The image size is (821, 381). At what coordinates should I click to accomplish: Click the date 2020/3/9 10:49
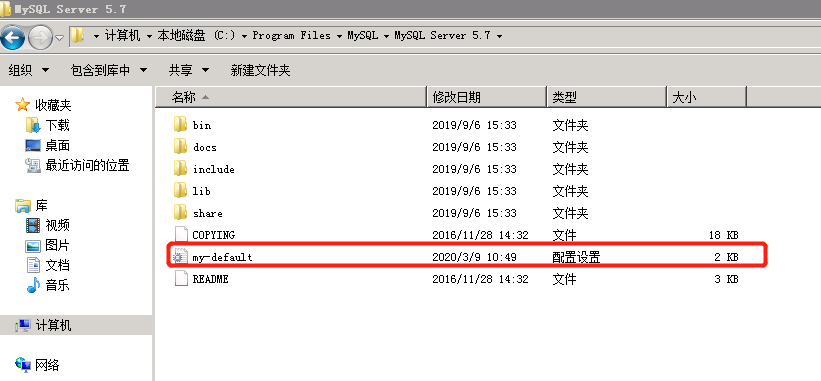474,257
